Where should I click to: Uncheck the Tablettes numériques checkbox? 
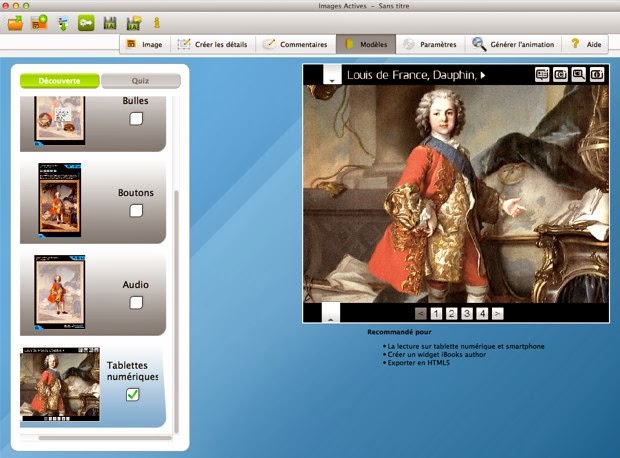coord(133,394)
